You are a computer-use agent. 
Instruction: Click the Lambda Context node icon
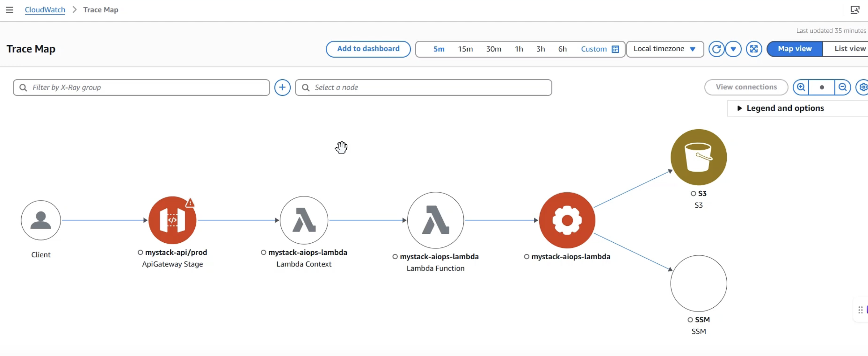(x=304, y=220)
